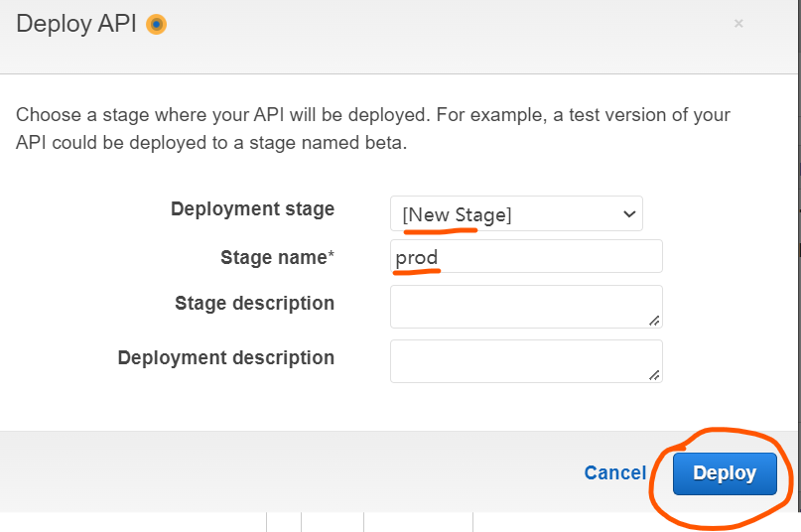Click the required asterisk after Stage name

point(332,254)
